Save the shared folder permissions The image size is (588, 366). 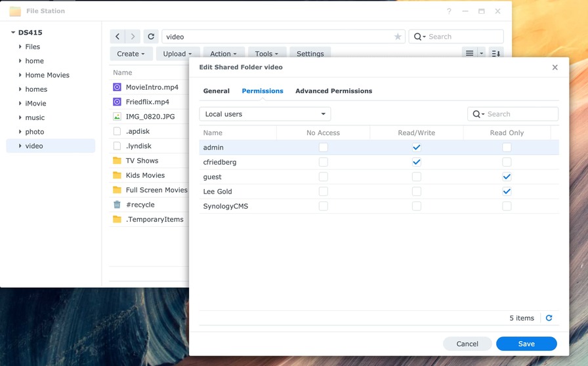(x=526, y=344)
